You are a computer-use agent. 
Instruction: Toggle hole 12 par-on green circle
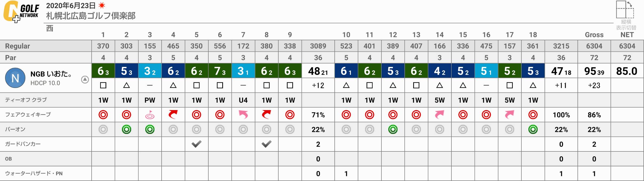[x=393, y=130]
